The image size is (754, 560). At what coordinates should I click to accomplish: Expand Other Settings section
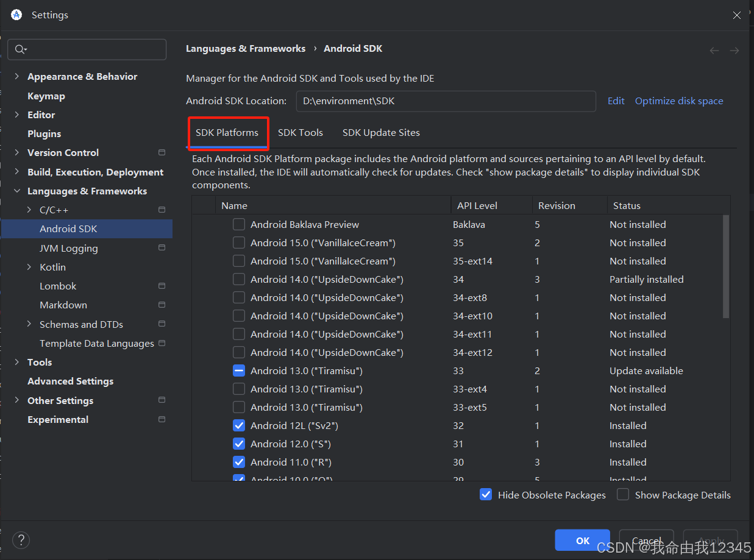[17, 400]
